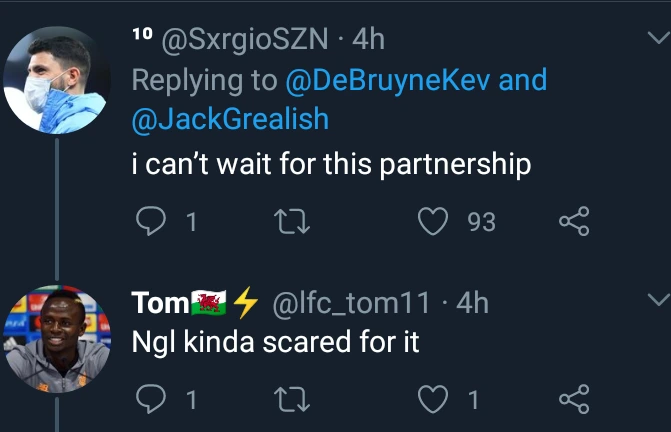The image size is (671, 432).
Task: Retweet the lfc_tom11 tweet
Action: click(291, 399)
